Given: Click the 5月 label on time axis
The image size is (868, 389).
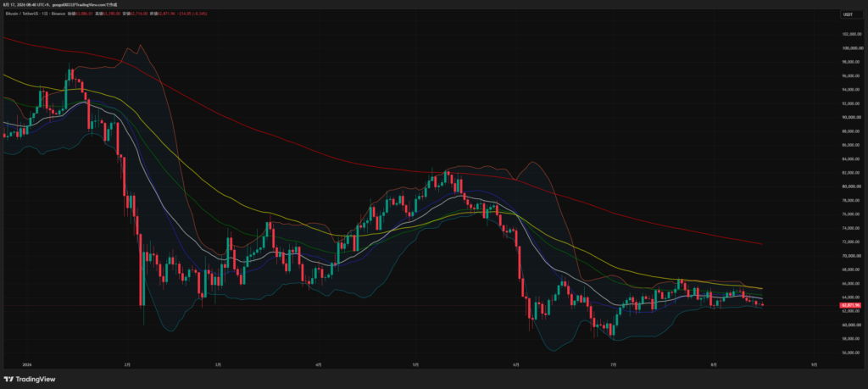Looking at the screenshot, I should tap(415, 364).
